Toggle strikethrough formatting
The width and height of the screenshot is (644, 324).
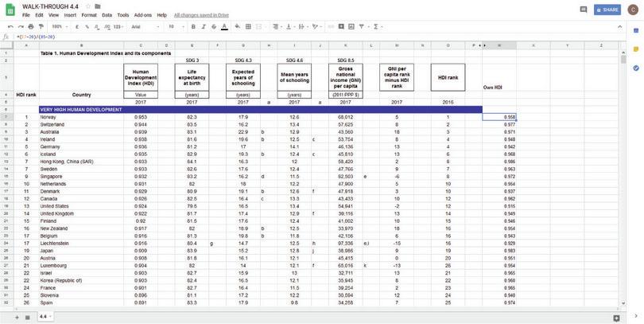click(x=214, y=27)
